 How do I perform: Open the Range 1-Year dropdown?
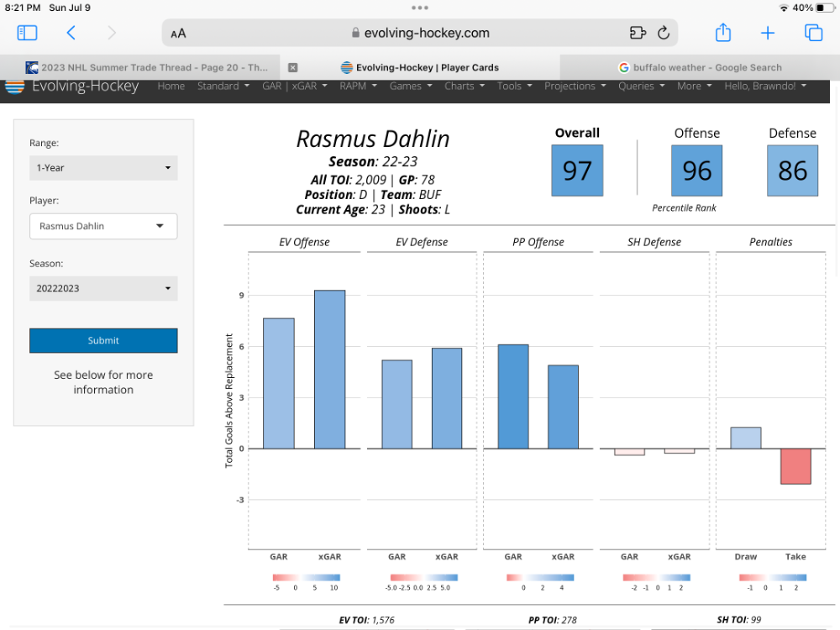103,168
